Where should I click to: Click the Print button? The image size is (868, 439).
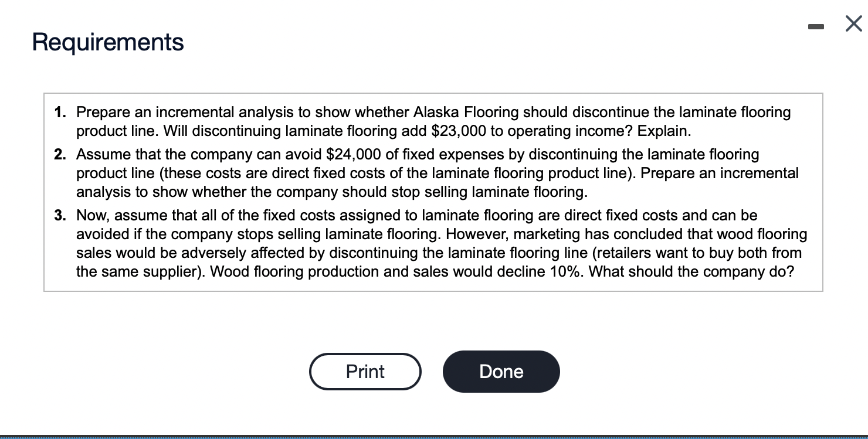click(x=365, y=371)
